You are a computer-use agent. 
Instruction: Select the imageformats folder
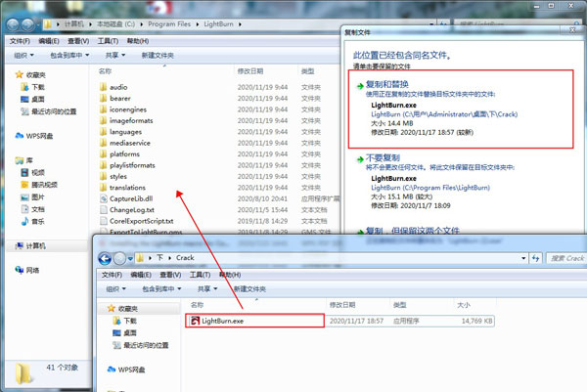[131, 121]
